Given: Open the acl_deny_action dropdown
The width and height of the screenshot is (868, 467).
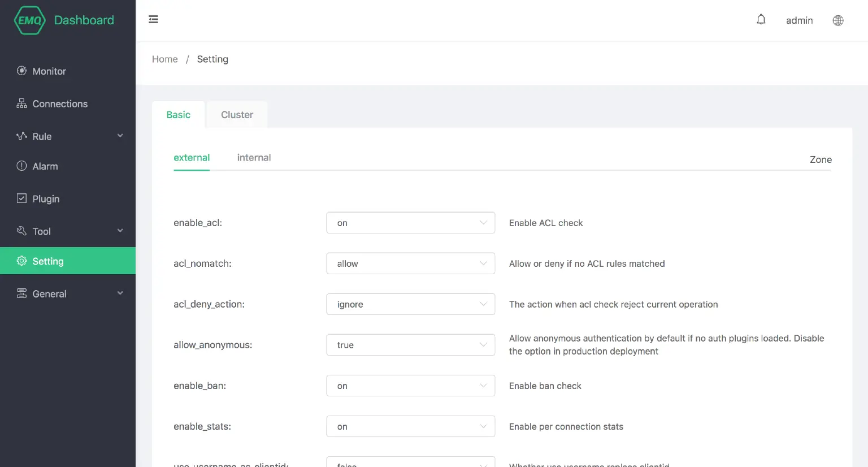Looking at the screenshot, I should coord(410,304).
